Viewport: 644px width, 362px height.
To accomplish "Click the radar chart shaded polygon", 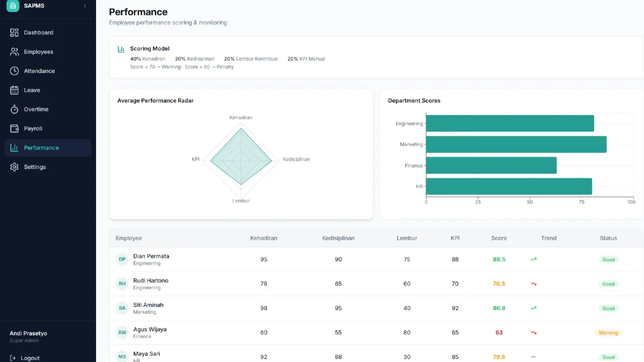I will [241, 157].
